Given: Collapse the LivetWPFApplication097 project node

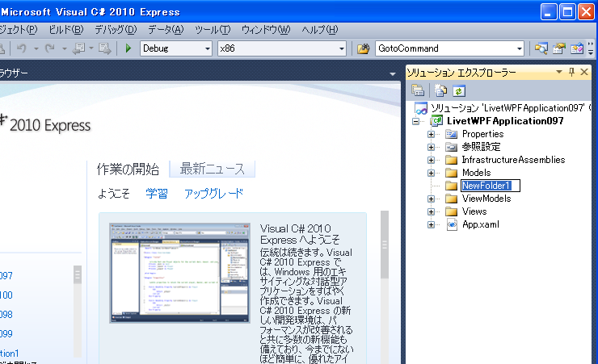Looking at the screenshot, I should (x=415, y=121).
